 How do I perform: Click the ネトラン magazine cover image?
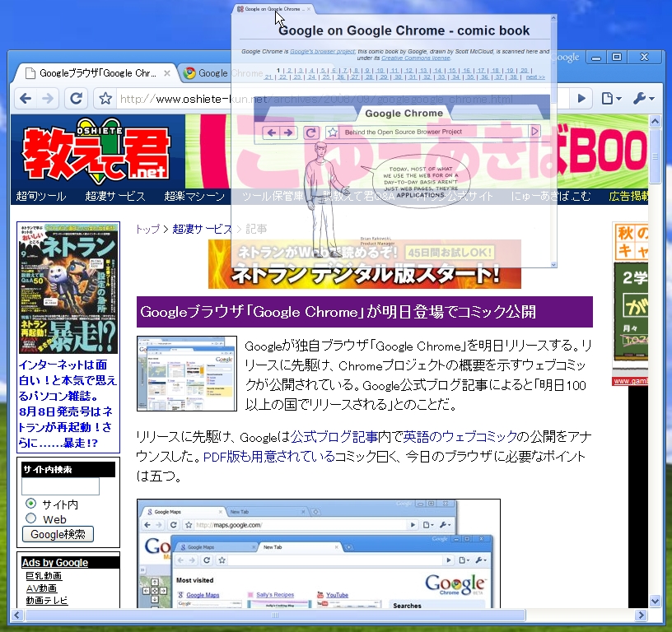point(68,288)
